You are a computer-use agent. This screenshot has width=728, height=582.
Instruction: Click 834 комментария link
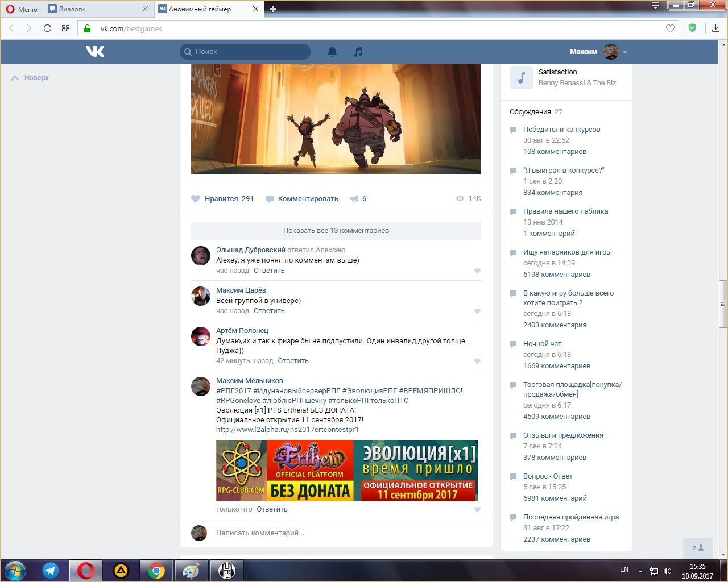pyautogui.click(x=553, y=193)
